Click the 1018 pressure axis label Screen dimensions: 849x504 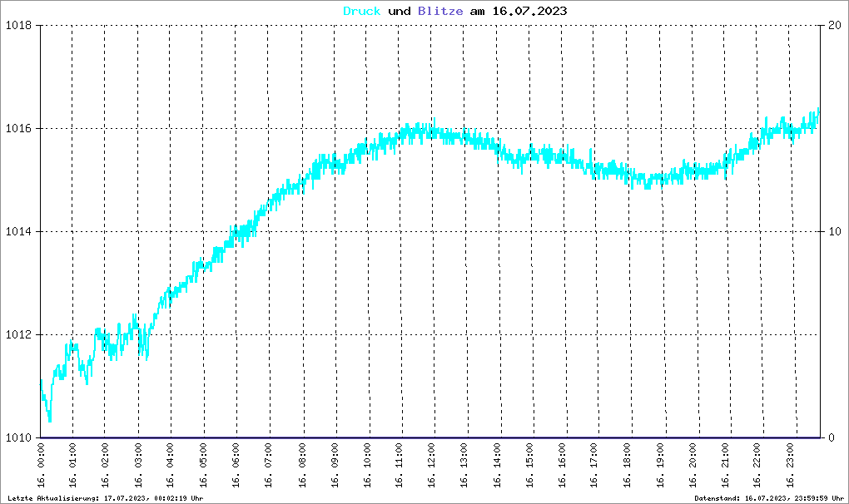point(18,26)
